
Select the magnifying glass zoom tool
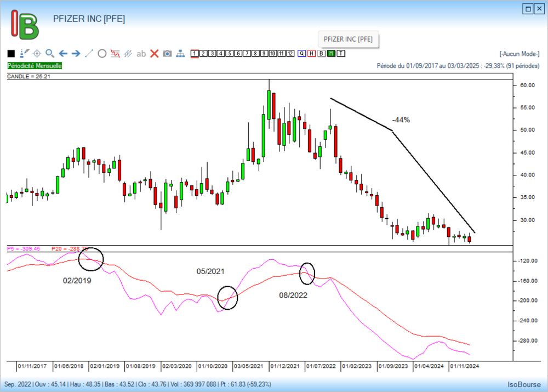tap(50, 53)
